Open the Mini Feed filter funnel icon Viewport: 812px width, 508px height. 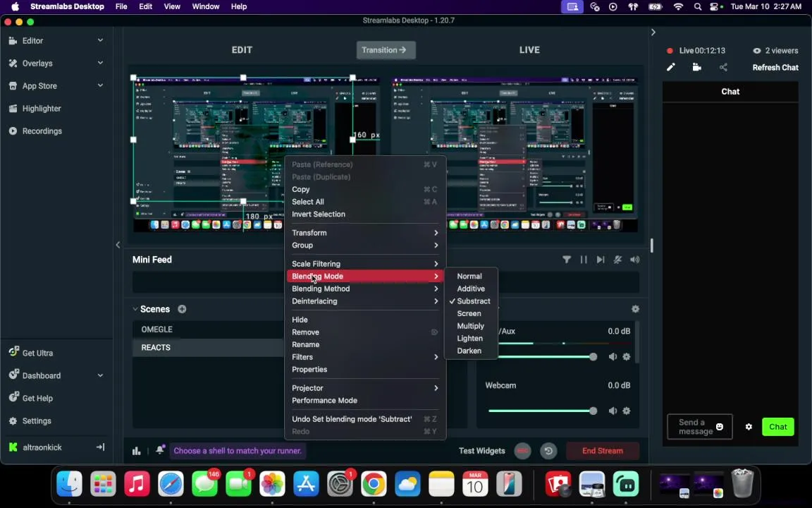pos(567,260)
